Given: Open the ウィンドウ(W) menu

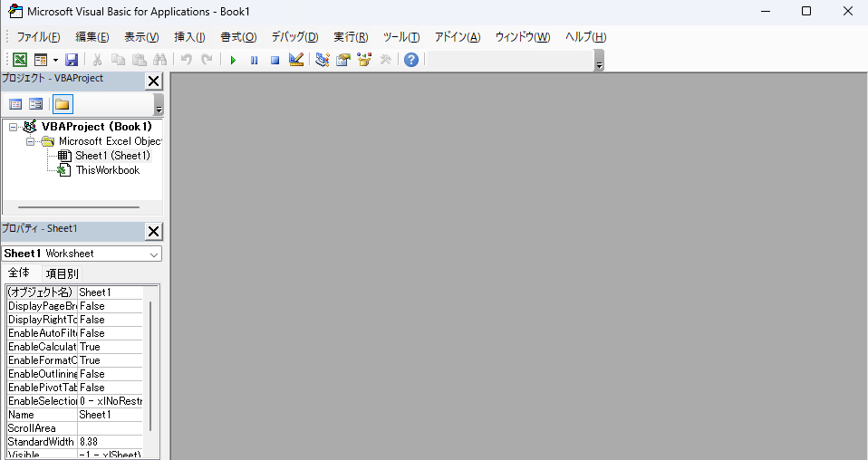Looking at the screenshot, I should [523, 37].
